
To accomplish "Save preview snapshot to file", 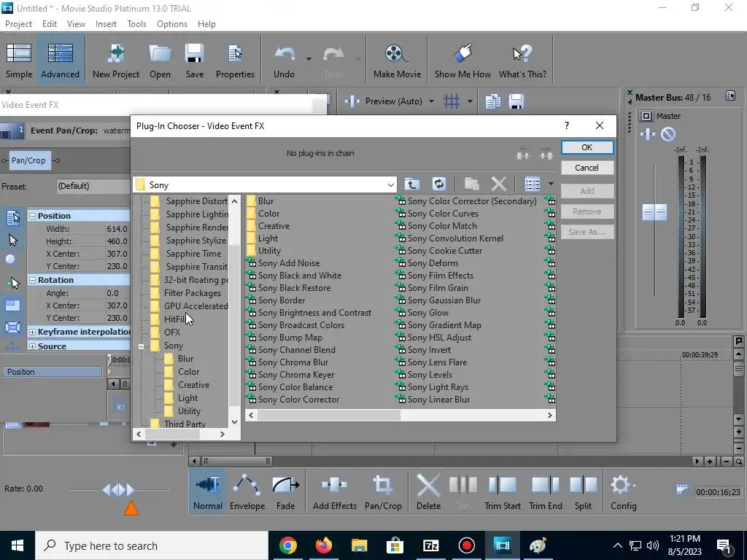I will pyautogui.click(x=516, y=101).
